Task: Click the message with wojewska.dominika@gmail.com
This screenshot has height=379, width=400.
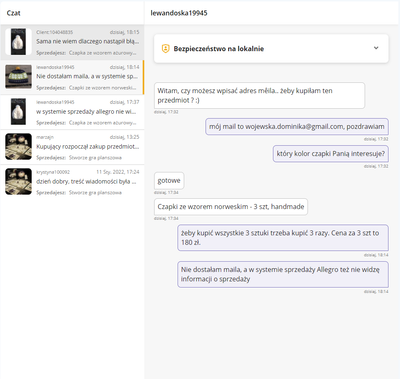Action: [x=297, y=127]
